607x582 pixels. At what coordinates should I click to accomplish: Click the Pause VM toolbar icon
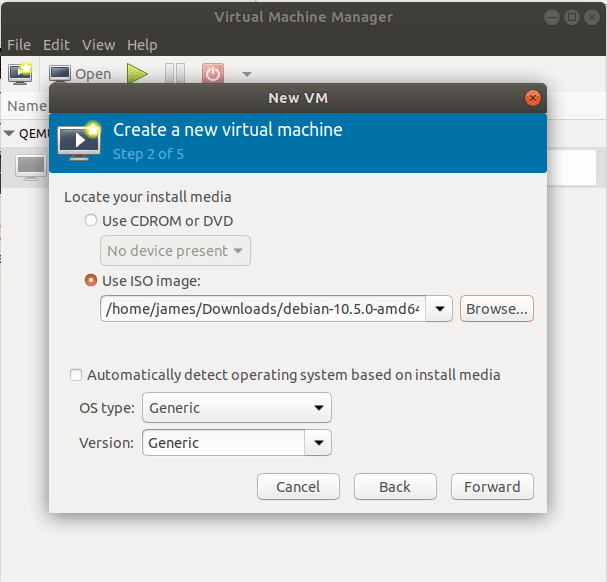(175, 73)
